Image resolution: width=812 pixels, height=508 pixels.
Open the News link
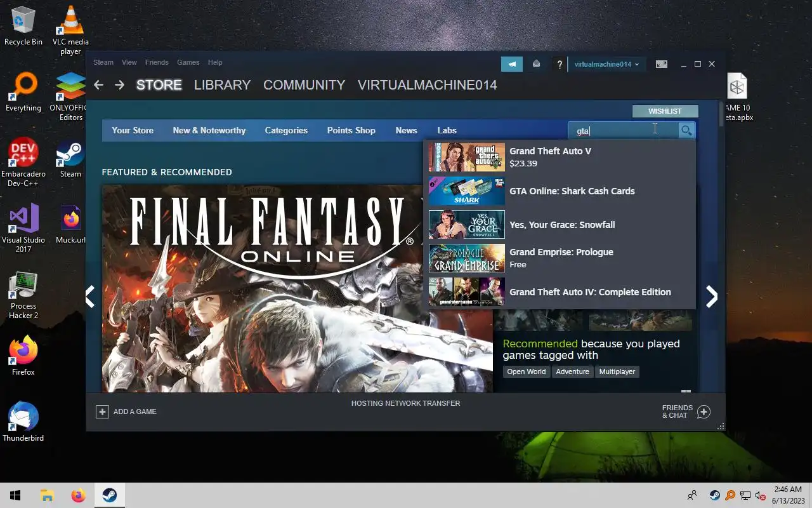point(406,130)
